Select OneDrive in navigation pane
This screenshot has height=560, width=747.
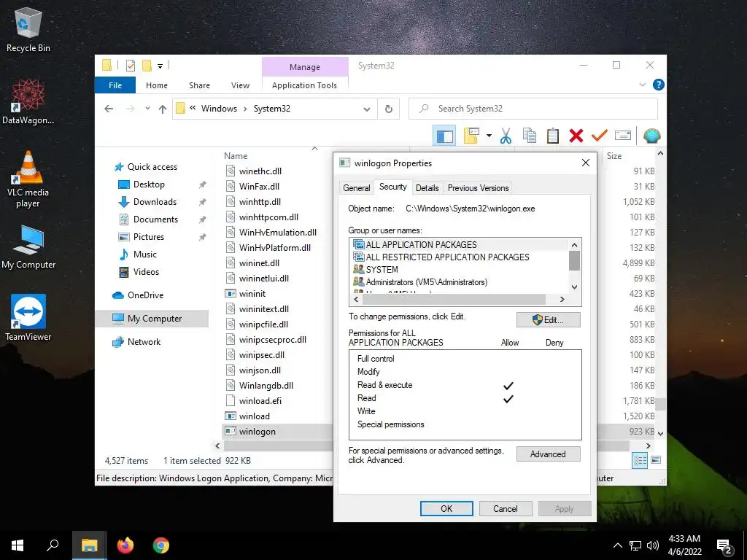tap(145, 295)
